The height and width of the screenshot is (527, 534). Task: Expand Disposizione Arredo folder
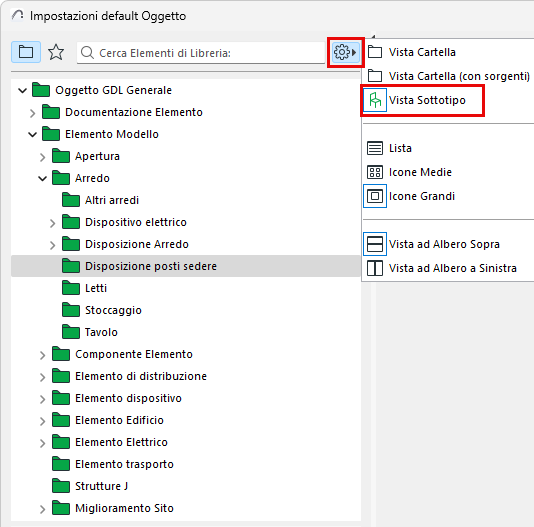[52, 245]
